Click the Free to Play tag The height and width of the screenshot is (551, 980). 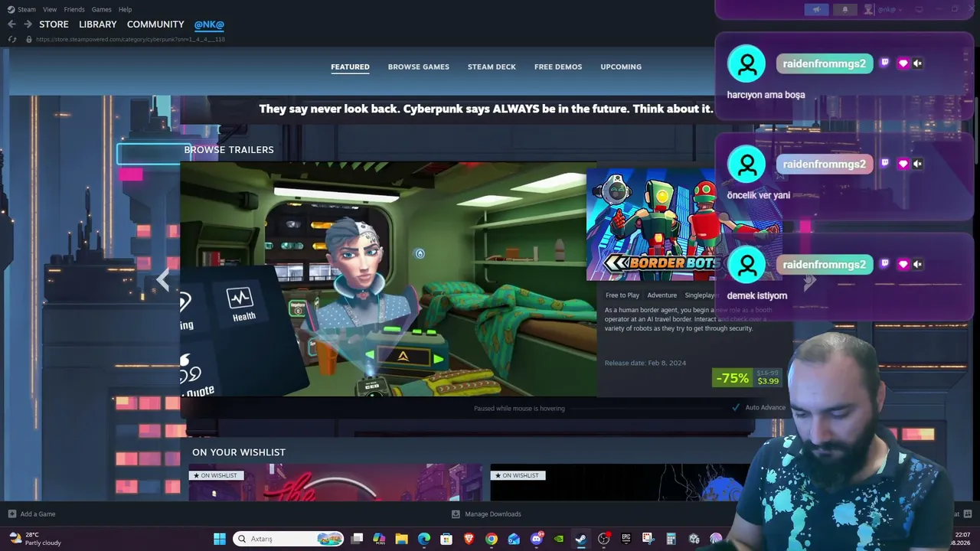click(622, 295)
